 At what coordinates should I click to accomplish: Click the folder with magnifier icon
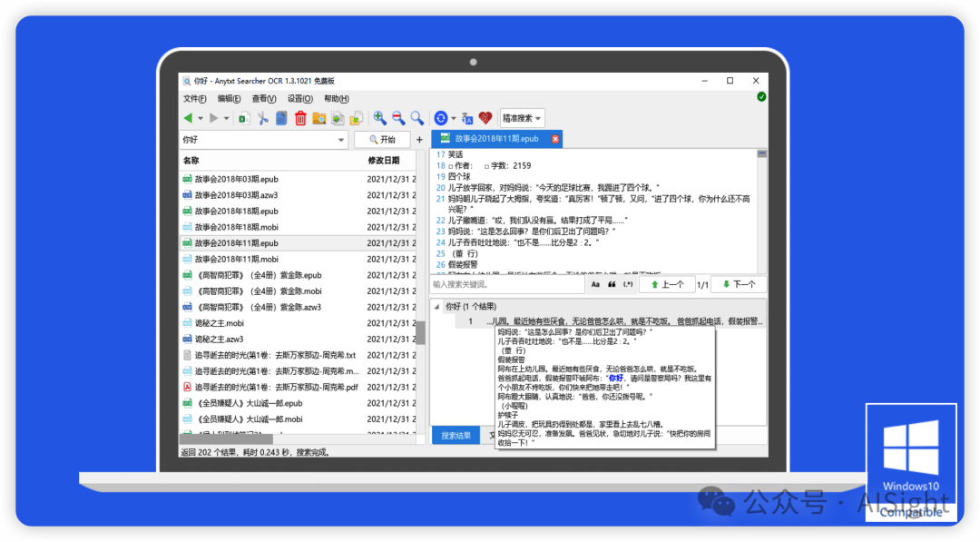point(319,118)
